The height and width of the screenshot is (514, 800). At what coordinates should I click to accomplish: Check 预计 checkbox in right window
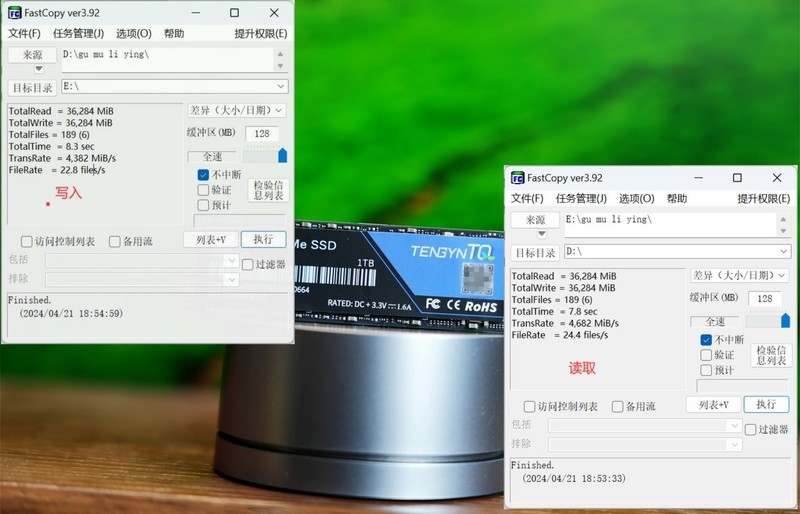pyautogui.click(x=706, y=370)
